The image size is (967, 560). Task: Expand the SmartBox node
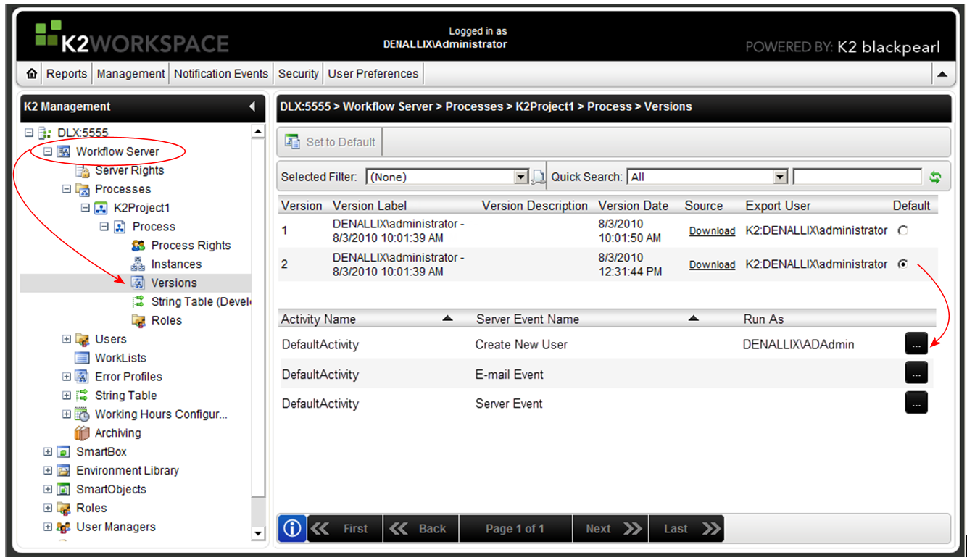[x=48, y=452]
